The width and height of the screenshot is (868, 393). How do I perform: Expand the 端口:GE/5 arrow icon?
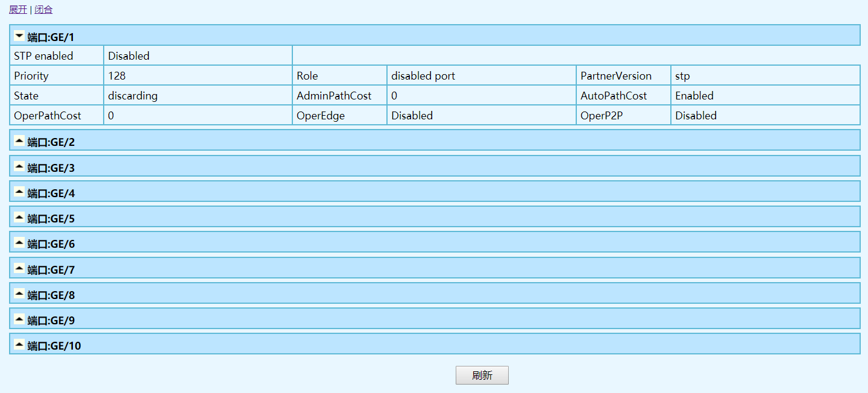point(19,217)
